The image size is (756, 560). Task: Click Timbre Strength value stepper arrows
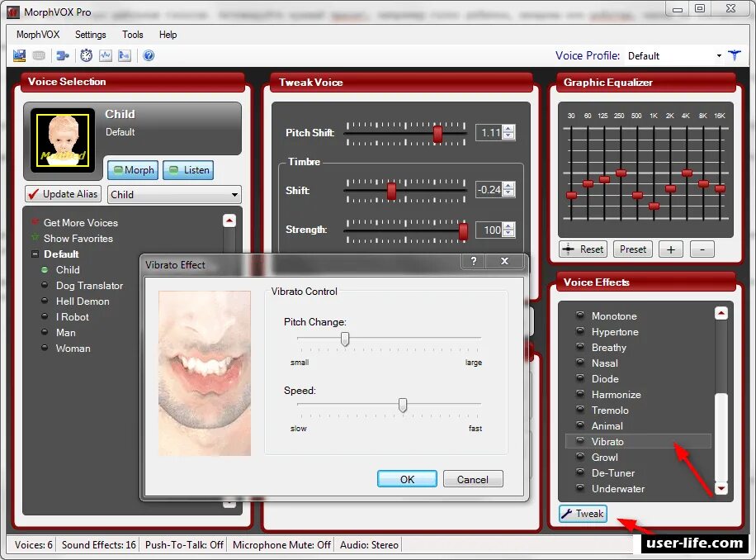coord(508,230)
